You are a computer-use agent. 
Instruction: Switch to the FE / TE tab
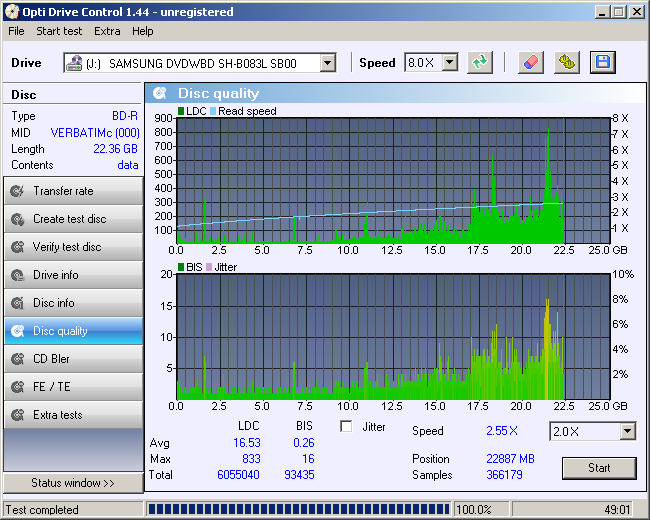click(x=73, y=387)
